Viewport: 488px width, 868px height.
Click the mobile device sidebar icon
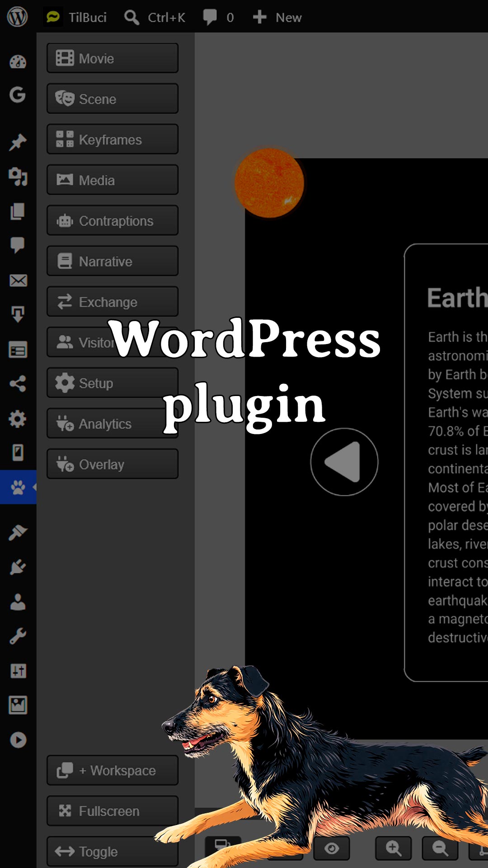coord(18,452)
